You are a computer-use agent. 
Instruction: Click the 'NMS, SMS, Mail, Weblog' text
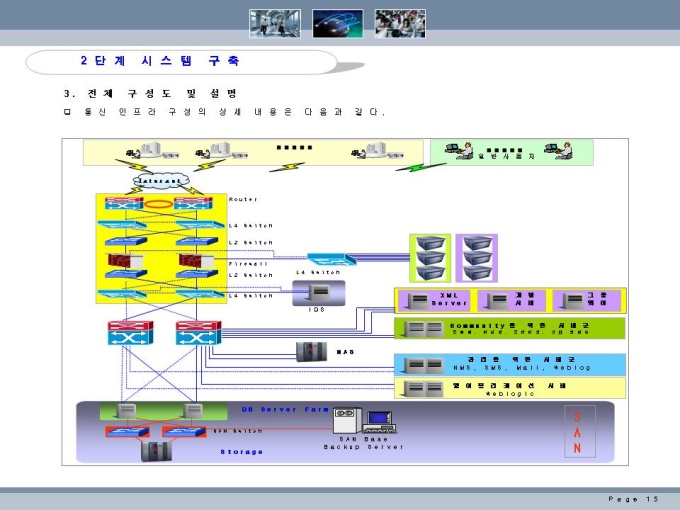[522, 368]
